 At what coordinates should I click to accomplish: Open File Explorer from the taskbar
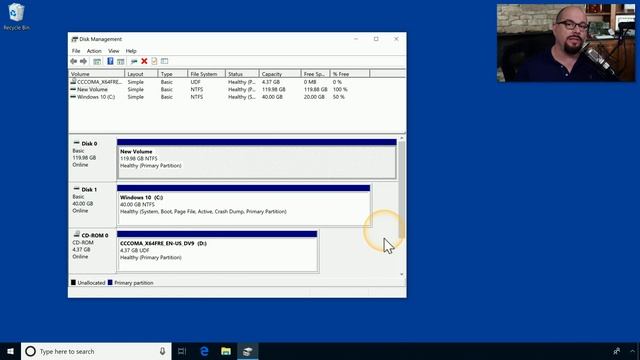226,351
